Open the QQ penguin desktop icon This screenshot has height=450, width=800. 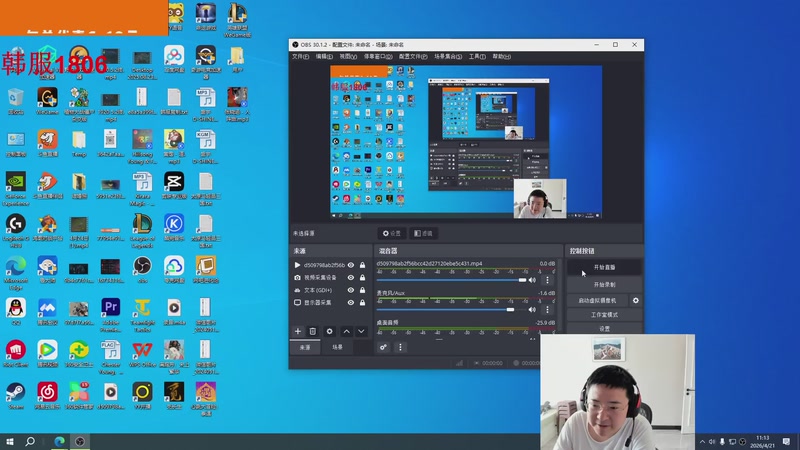[x=16, y=312]
